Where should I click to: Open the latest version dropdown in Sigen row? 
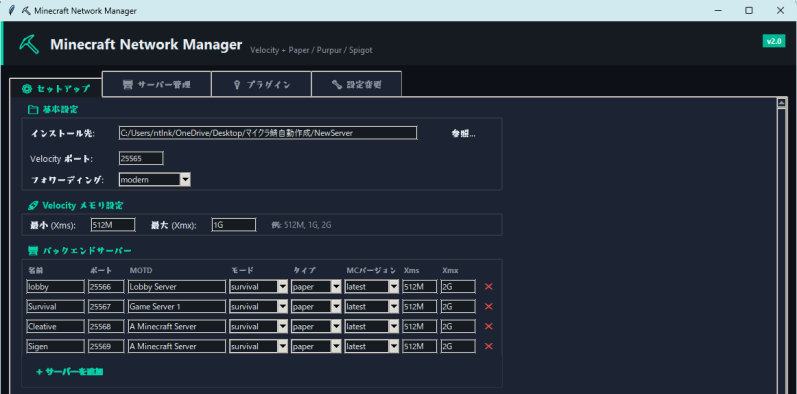pyautogui.click(x=394, y=346)
